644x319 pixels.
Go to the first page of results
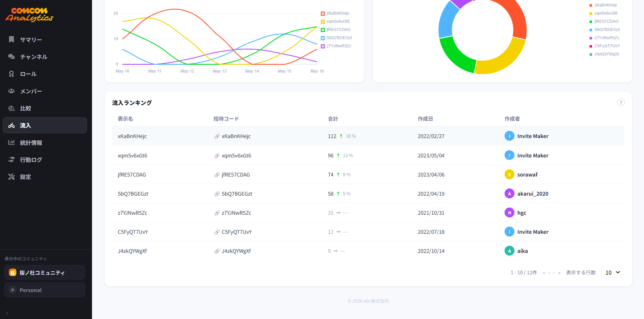point(544,273)
